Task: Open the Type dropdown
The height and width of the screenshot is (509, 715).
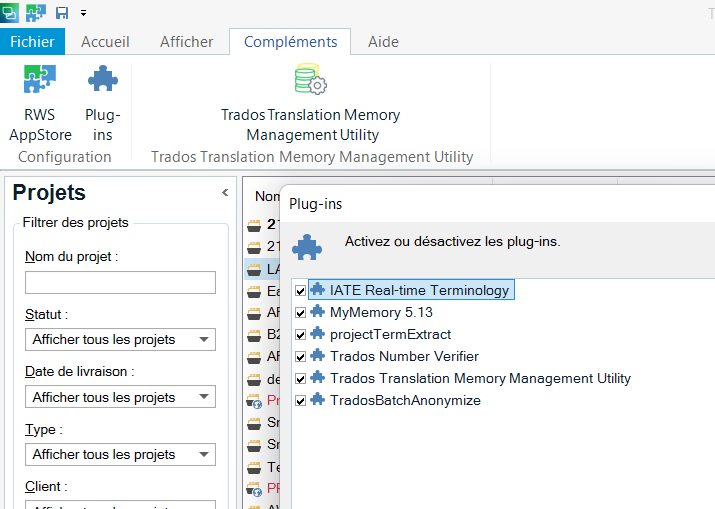Action: 120,454
